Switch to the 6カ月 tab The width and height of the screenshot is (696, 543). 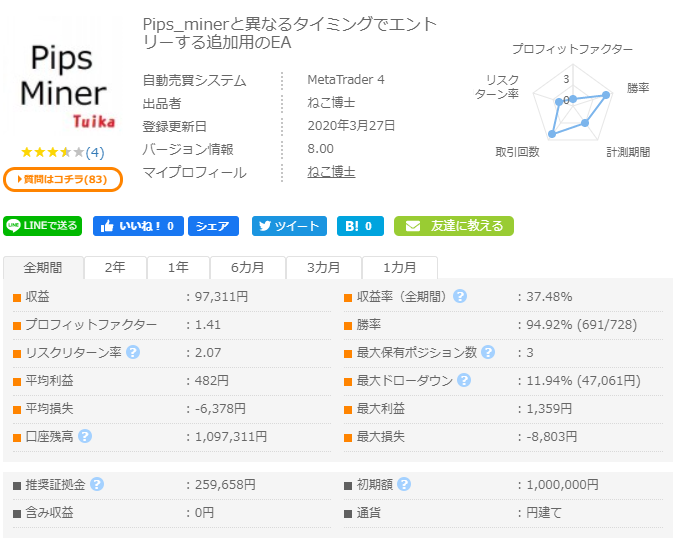click(248, 268)
